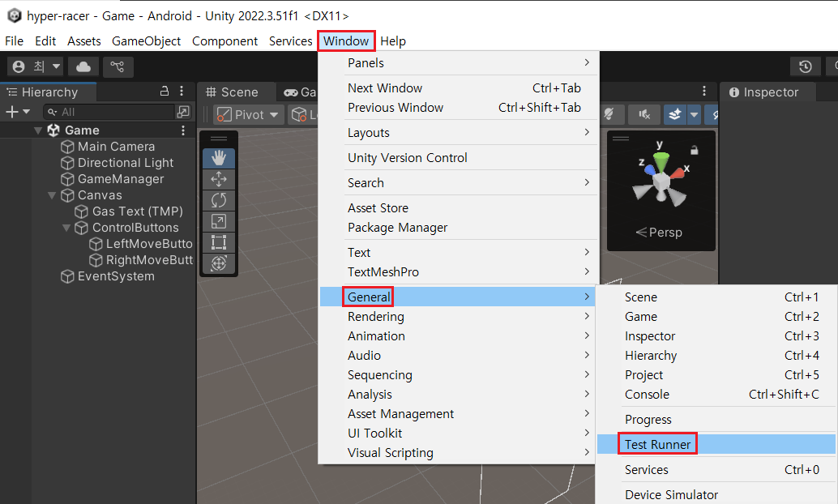Select the Directional Light object
The width and height of the screenshot is (838, 504).
point(126,163)
